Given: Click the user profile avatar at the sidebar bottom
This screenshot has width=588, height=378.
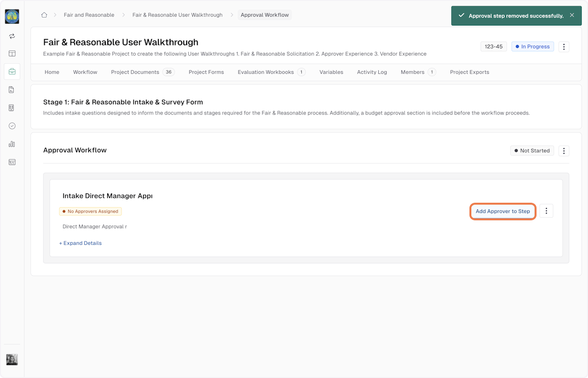Looking at the screenshot, I should (x=12, y=360).
